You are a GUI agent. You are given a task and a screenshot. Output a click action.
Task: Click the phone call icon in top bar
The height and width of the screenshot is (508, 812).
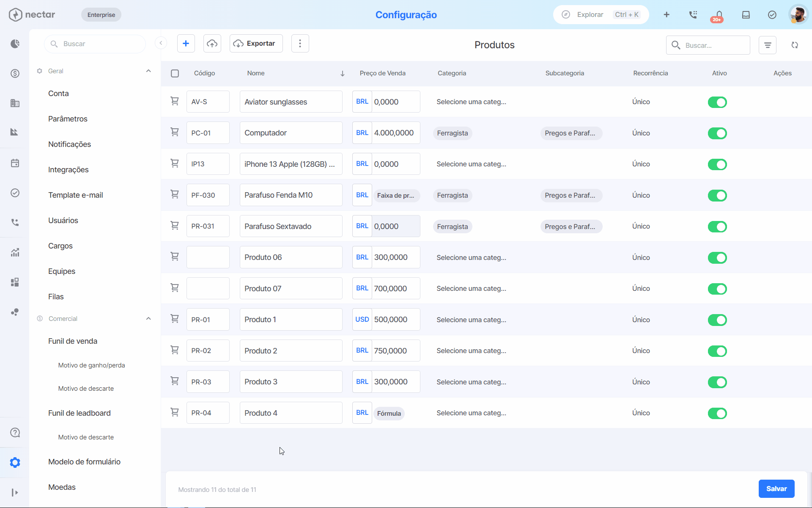click(693, 15)
